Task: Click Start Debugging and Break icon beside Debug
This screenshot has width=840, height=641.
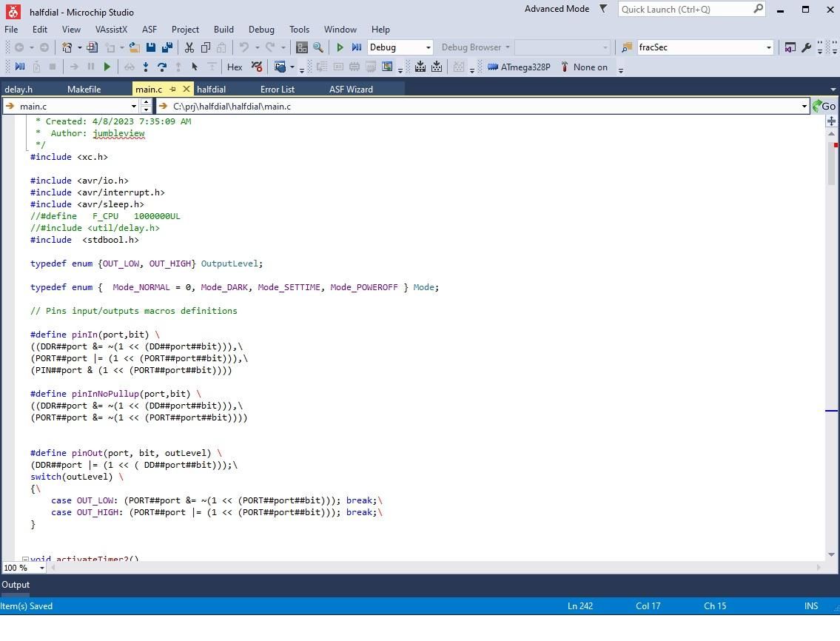Action: point(356,47)
